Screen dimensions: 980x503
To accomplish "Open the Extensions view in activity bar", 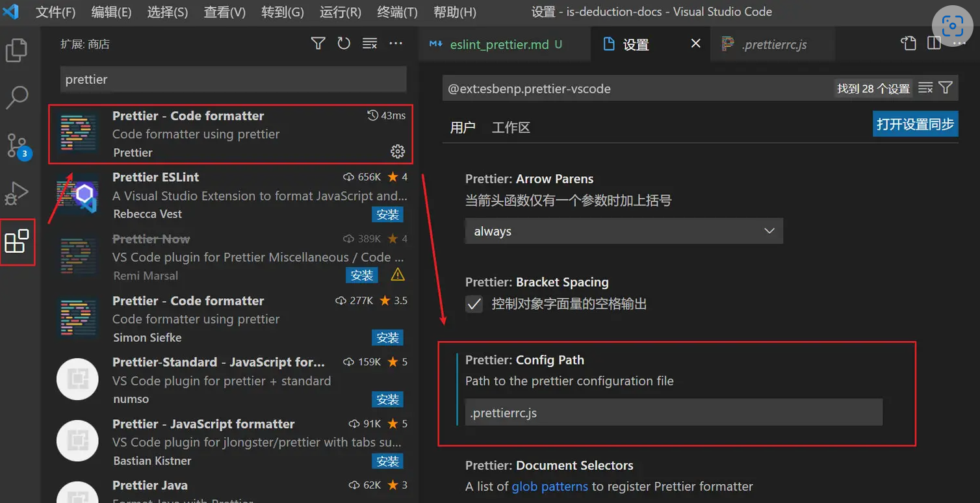I will tap(17, 242).
